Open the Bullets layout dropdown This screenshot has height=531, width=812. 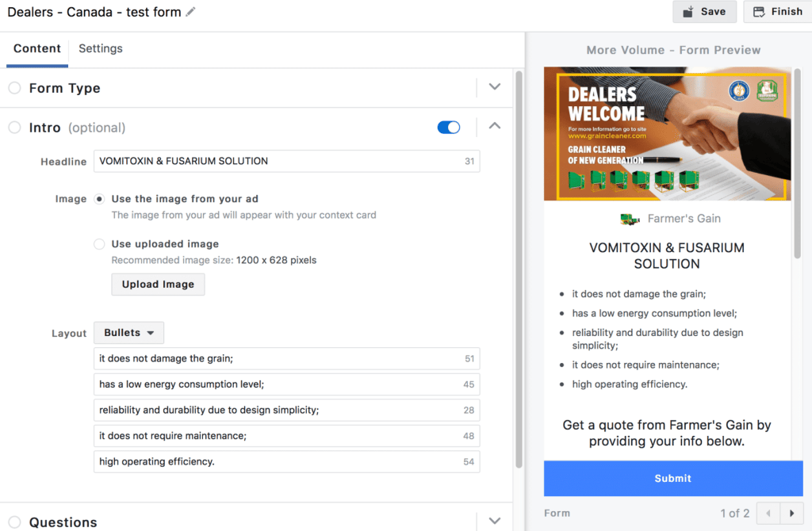coord(128,333)
